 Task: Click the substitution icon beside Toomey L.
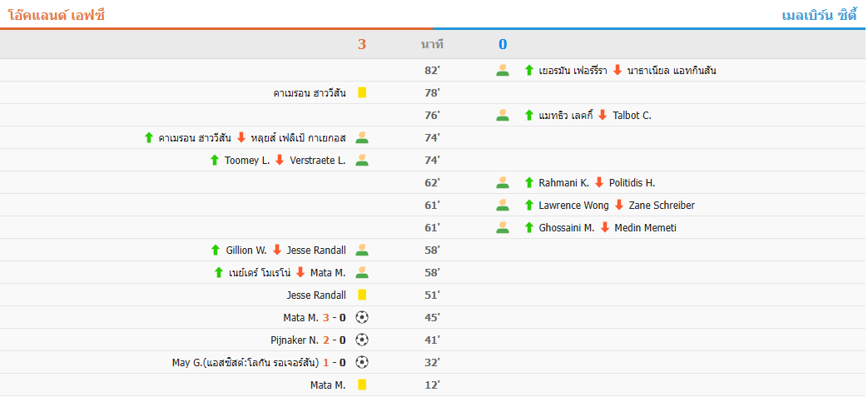click(x=362, y=160)
